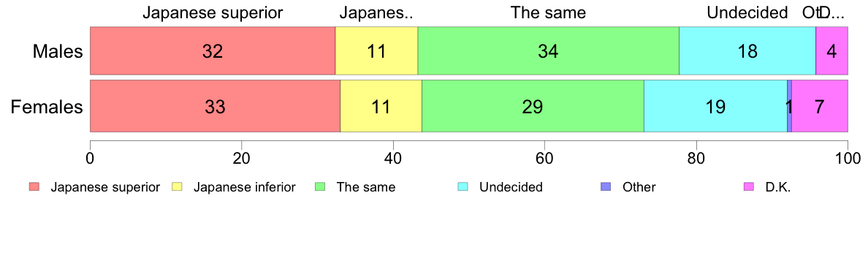
Task: Select the Females red segment labeled 33
Action: (215, 106)
